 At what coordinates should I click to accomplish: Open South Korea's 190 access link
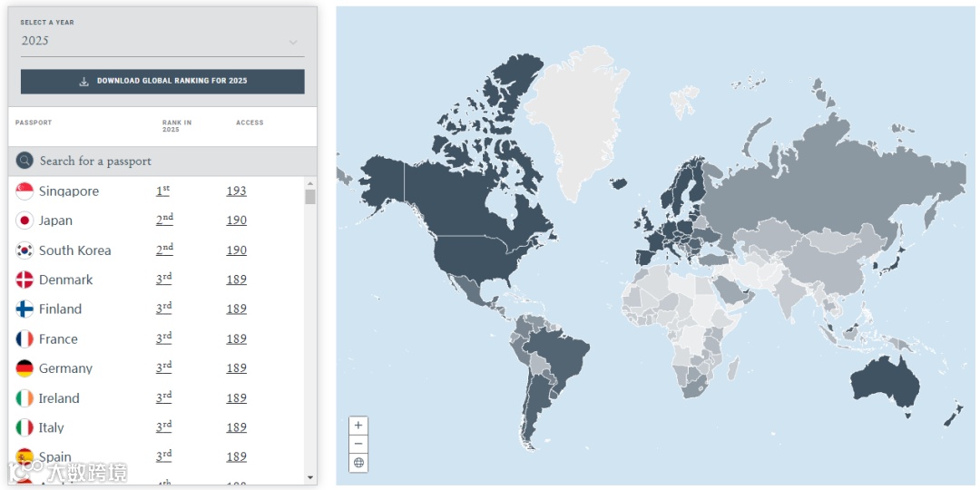(x=236, y=250)
